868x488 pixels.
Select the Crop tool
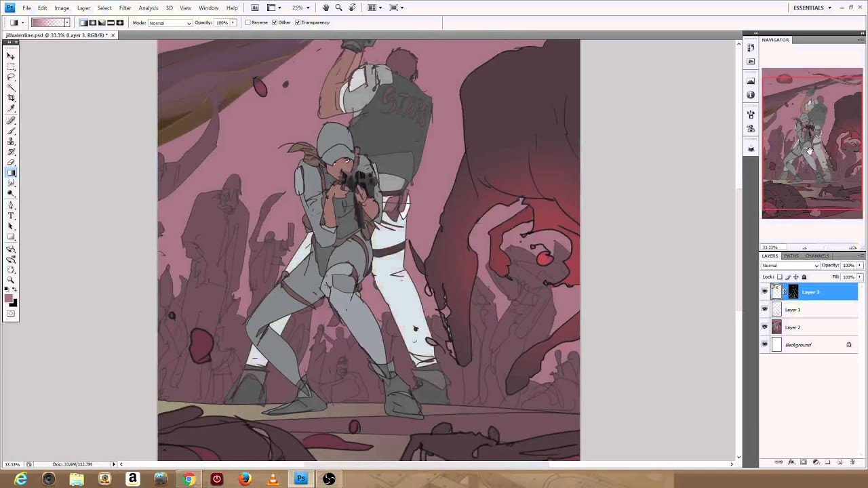[11, 98]
